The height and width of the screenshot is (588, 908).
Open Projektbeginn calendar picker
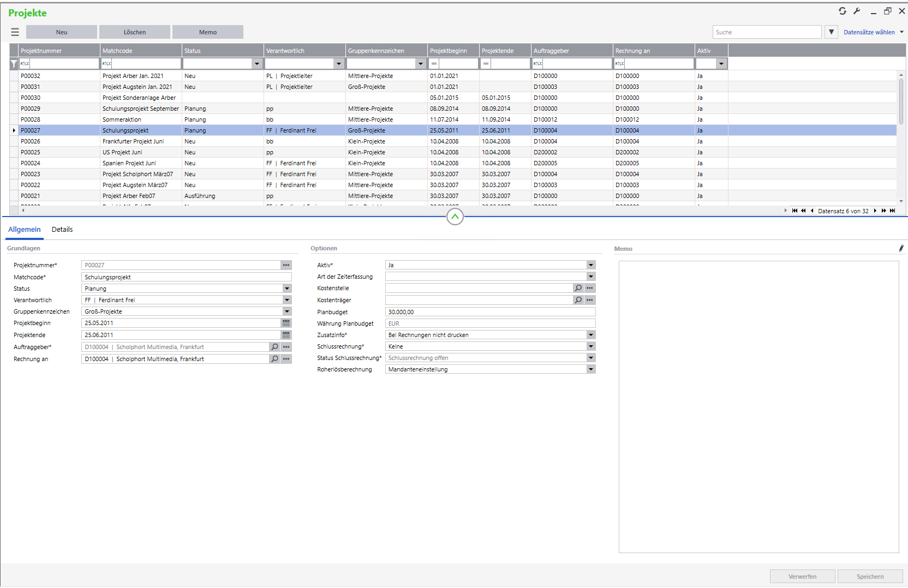[x=286, y=323]
